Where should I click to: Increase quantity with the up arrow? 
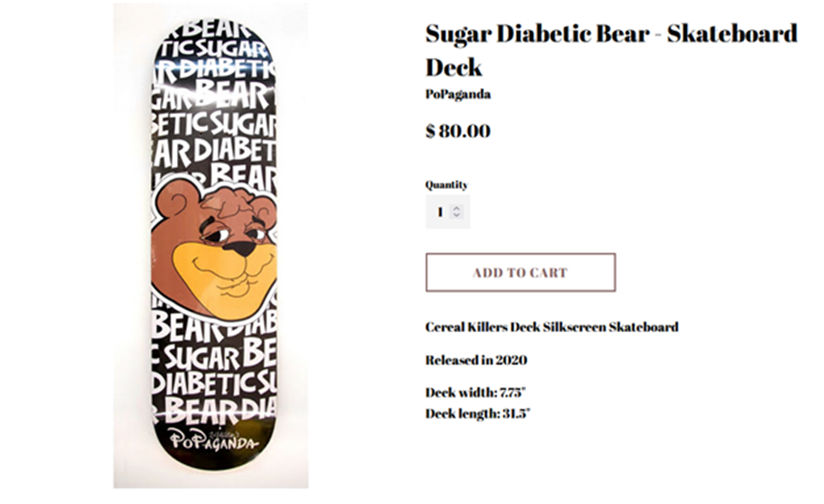pyautogui.click(x=457, y=208)
